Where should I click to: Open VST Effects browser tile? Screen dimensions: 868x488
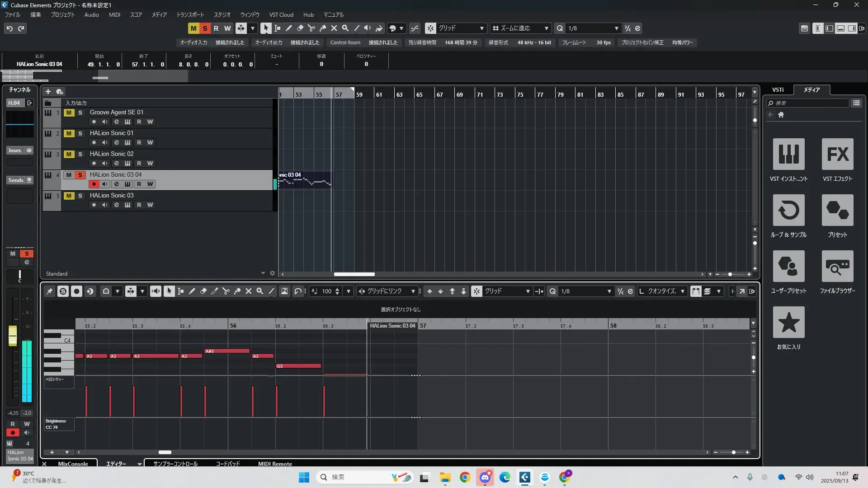click(x=837, y=154)
